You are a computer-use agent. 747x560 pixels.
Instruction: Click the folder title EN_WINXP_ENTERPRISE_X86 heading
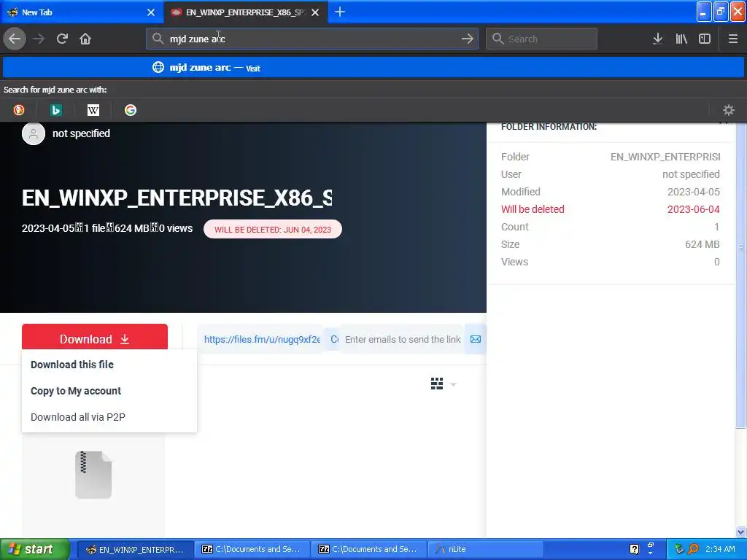click(x=177, y=198)
